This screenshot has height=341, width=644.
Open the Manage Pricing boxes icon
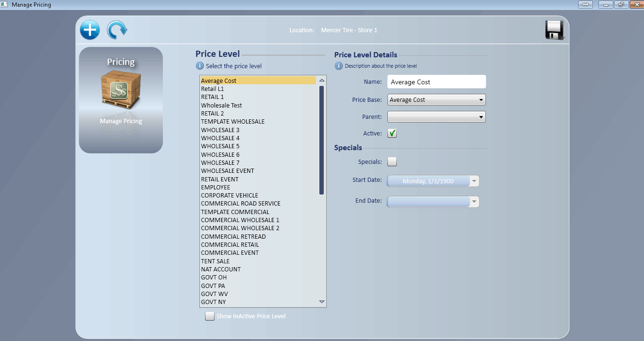121,90
